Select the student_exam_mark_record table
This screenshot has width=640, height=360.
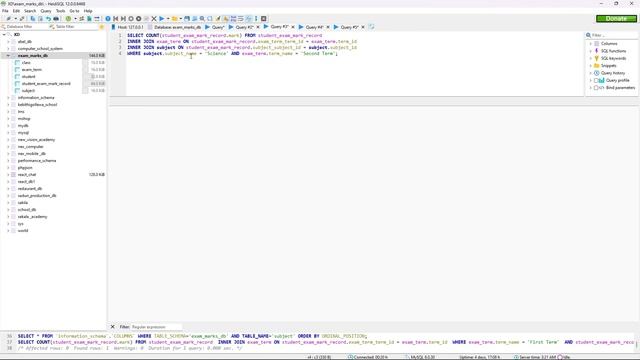46,84
